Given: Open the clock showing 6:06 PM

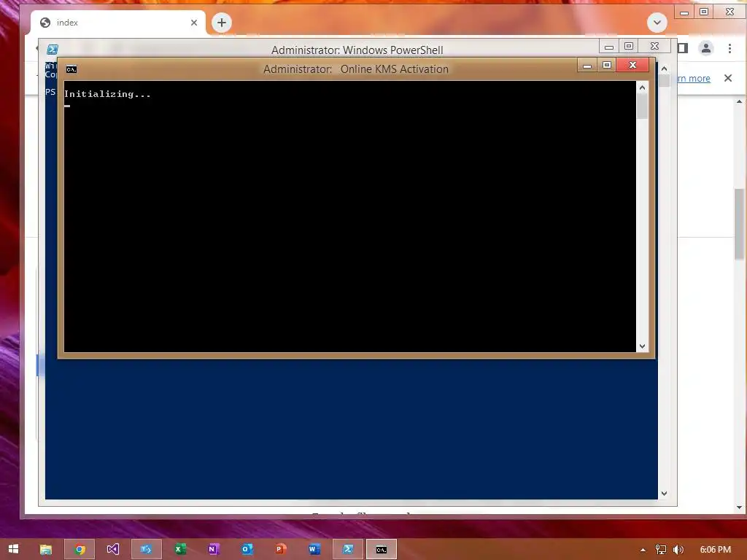Looking at the screenshot, I should pos(715,550).
